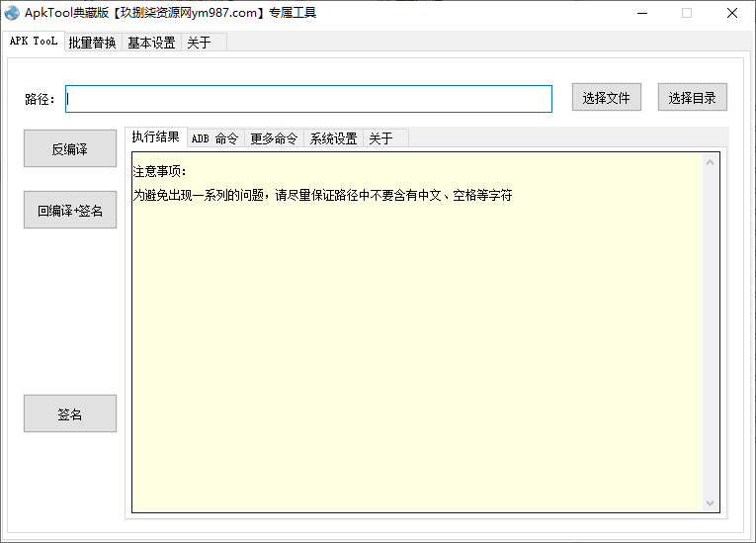Click the ApkTool app icon in the title bar
The width and height of the screenshot is (756, 543).
click(x=12, y=13)
